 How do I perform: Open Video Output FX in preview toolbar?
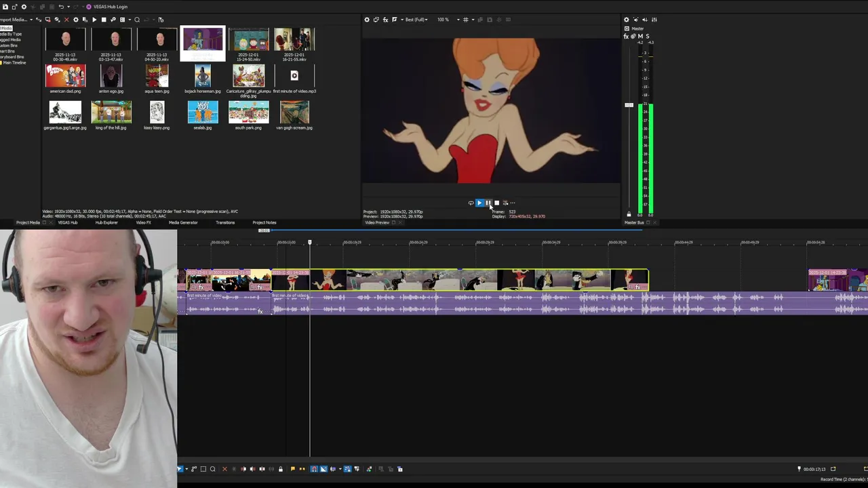tap(386, 20)
